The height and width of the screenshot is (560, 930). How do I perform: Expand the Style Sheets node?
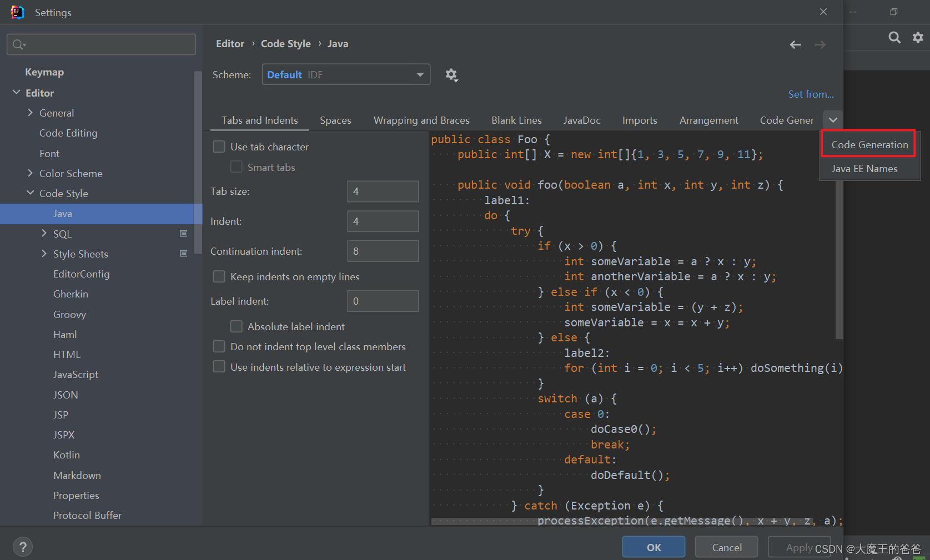point(44,254)
